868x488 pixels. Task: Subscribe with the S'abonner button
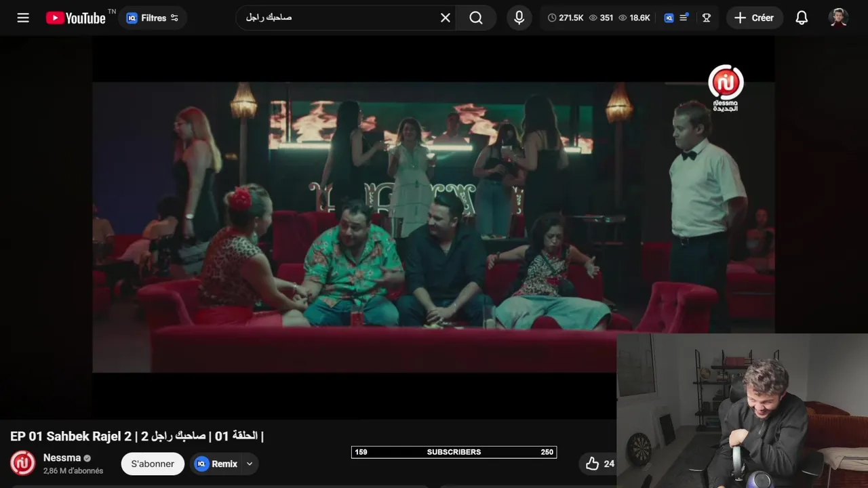pyautogui.click(x=153, y=464)
